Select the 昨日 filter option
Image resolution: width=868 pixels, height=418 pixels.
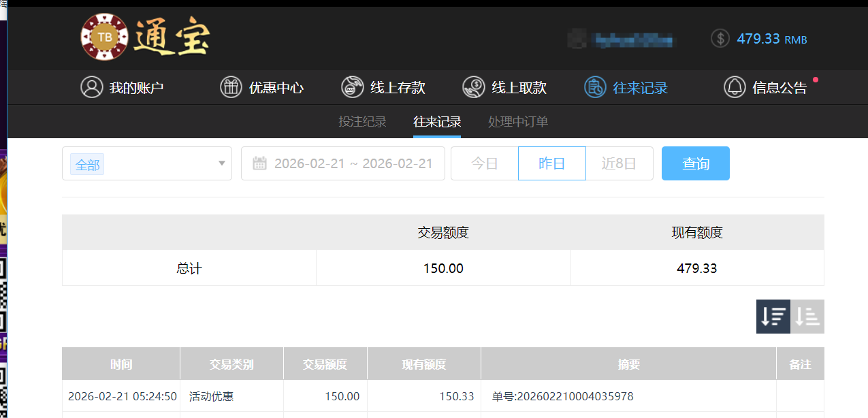point(551,163)
